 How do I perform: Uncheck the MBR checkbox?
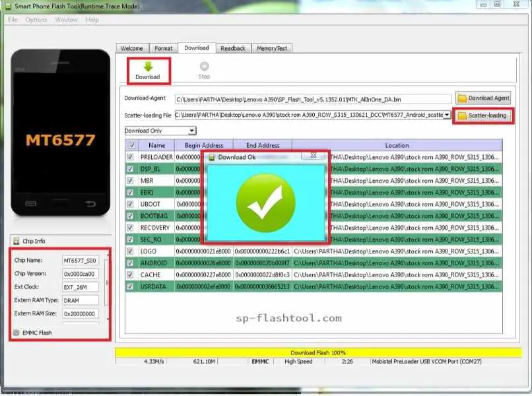(x=130, y=181)
